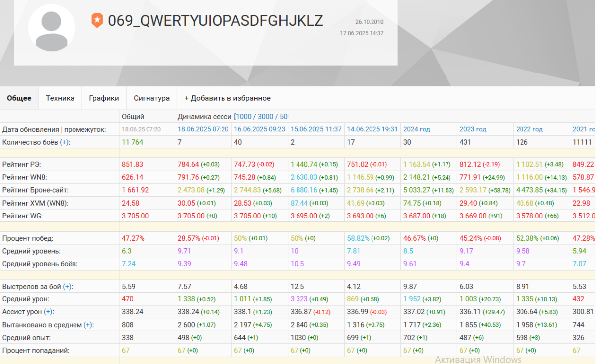Expand the plus next to Количество боёв
596x364 pixels.
pos(65,142)
